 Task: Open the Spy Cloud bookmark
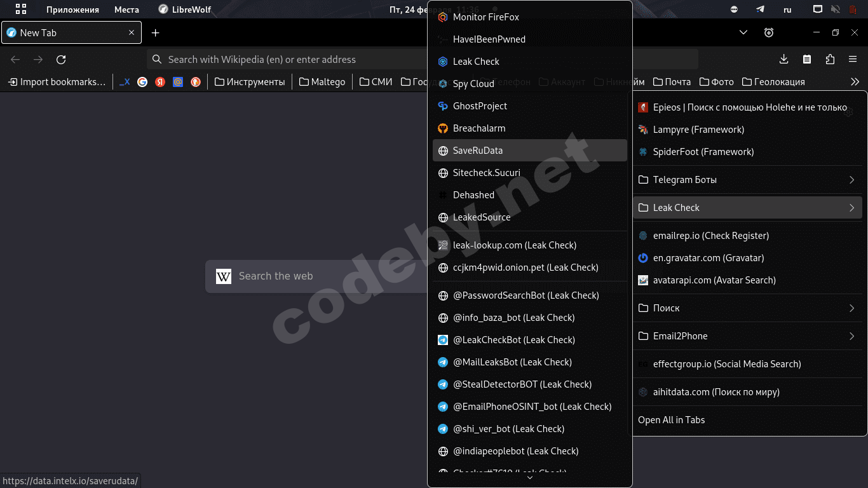530,84
